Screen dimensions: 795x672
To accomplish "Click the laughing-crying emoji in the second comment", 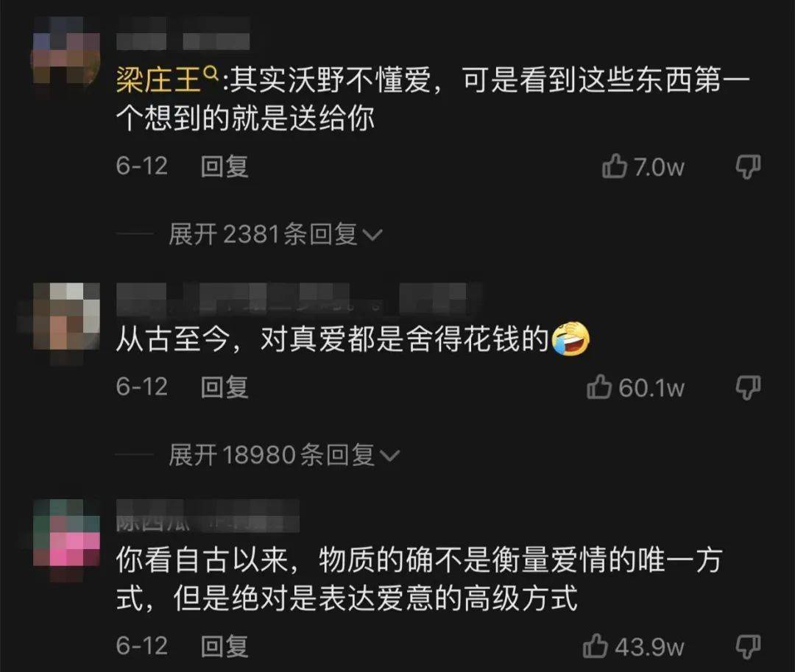I will tap(571, 339).
